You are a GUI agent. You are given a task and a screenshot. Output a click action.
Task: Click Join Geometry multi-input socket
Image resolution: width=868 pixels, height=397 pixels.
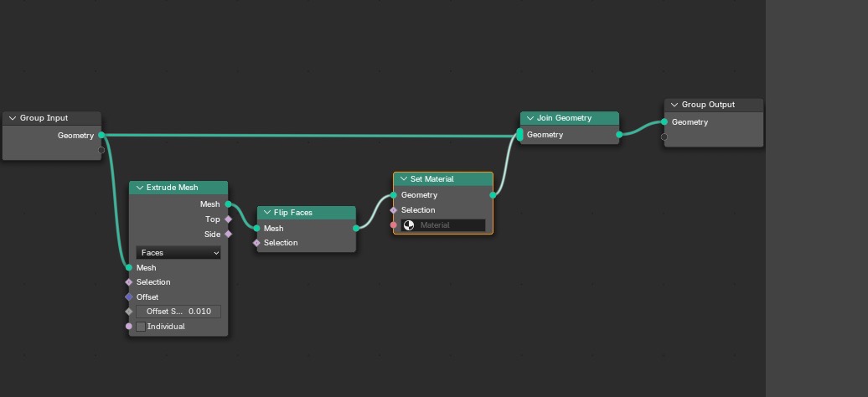[x=519, y=135]
